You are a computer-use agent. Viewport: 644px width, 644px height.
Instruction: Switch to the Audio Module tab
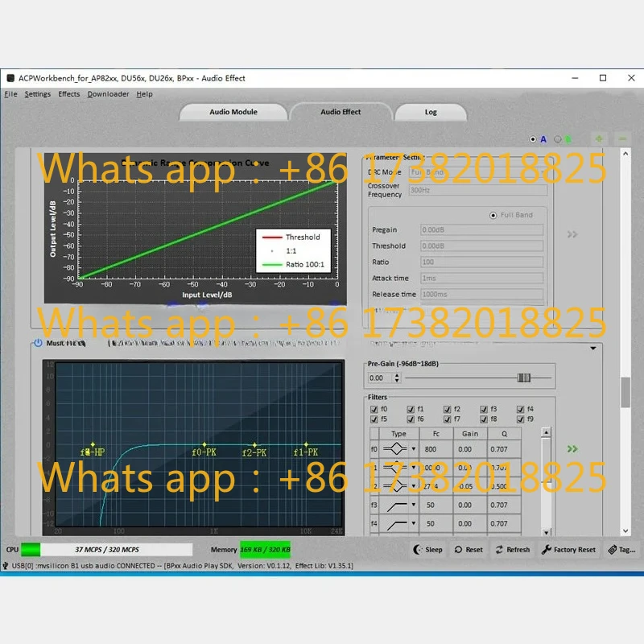(233, 112)
